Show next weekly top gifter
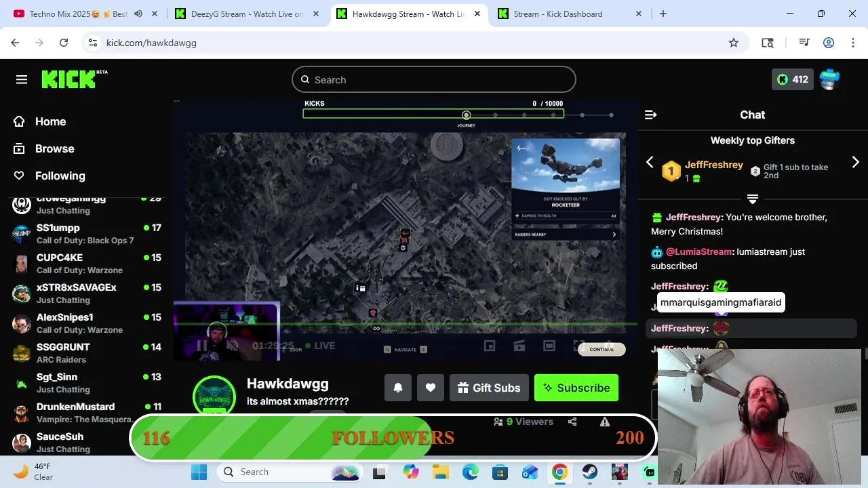 pyautogui.click(x=856, y=162)
